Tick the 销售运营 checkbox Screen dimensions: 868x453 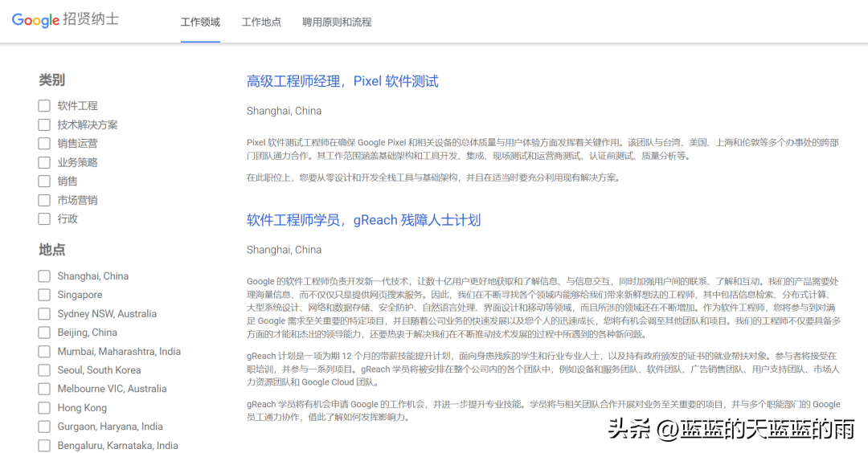tap(44, 143)
